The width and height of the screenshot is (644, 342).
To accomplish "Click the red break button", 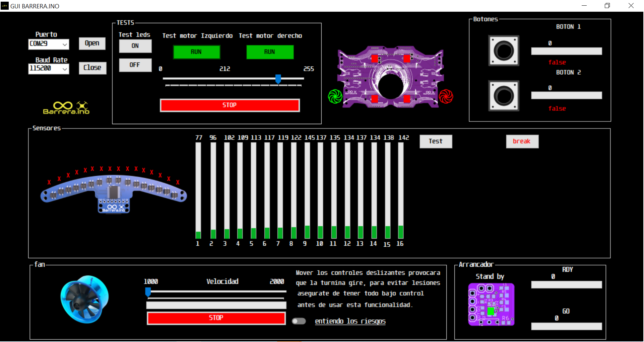I will tap(522, 141).
